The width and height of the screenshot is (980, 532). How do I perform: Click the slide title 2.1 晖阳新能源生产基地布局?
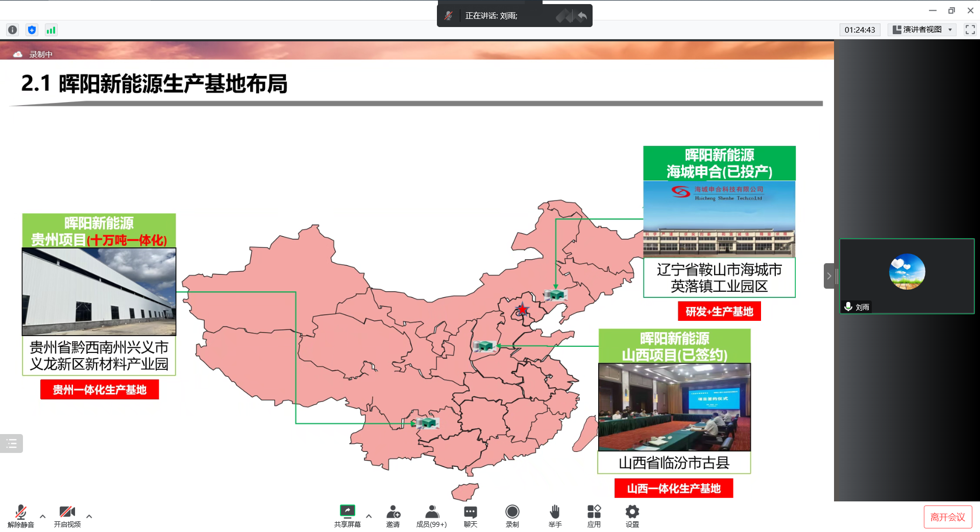154,84
